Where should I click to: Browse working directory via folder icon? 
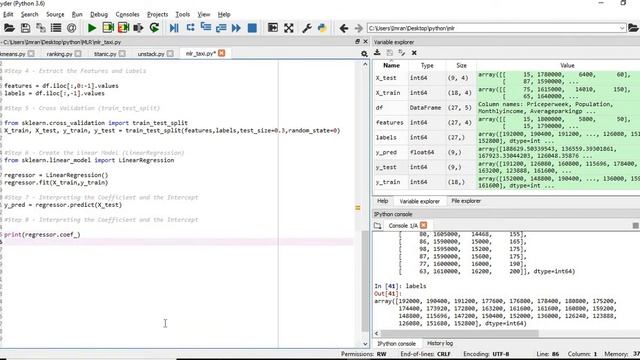[633, 28]
